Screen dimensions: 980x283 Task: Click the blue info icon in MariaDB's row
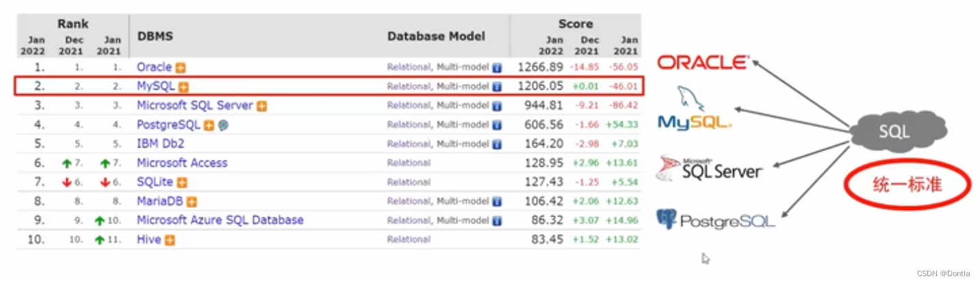point(497,202)
